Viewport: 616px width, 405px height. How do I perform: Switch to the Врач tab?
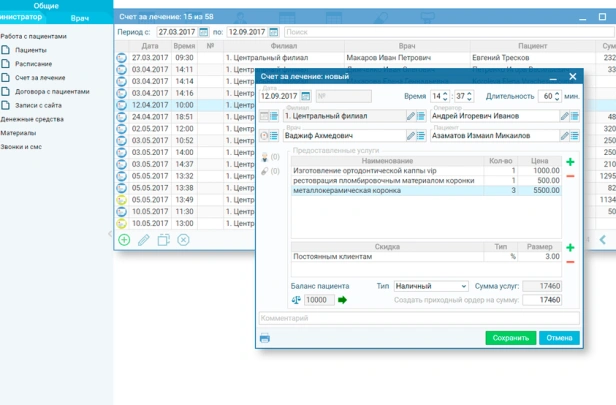[x=80, y=18]
